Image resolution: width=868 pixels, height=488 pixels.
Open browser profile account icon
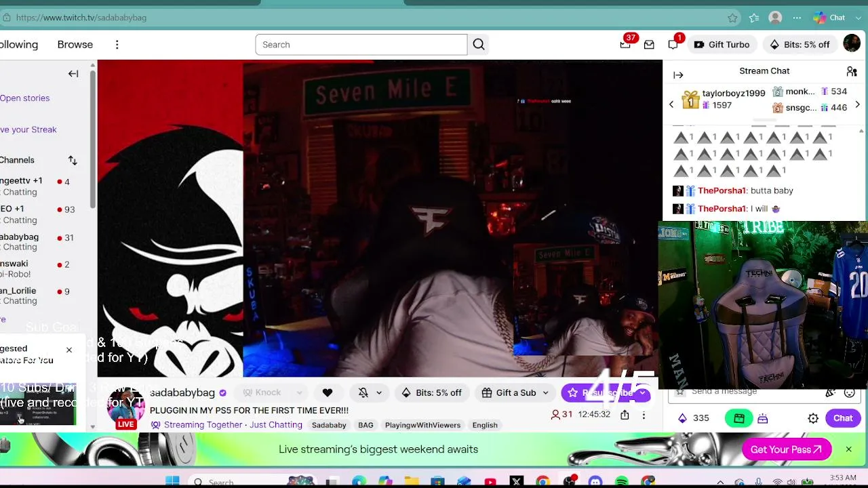tap(775, 18)
